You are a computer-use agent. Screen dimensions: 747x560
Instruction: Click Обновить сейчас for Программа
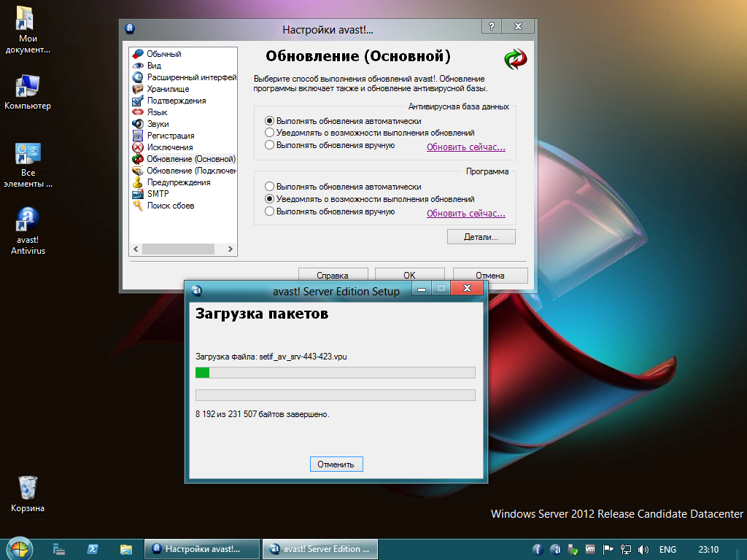pos(466,214)
